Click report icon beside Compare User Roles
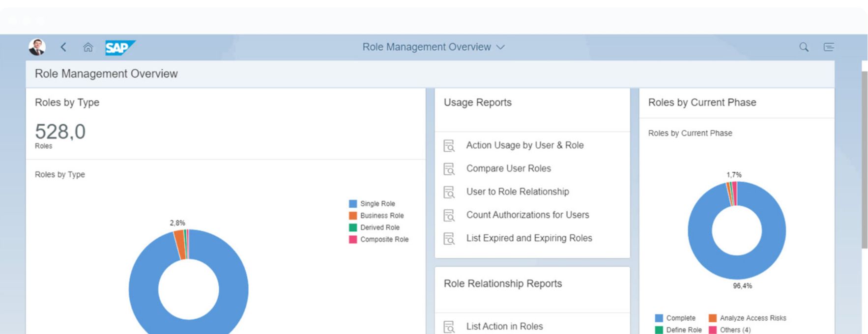 pyautogui.click(x=449, y=169)
